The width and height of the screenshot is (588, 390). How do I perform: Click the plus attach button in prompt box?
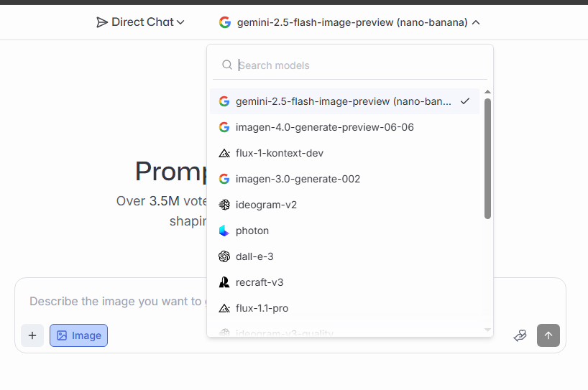32,335
